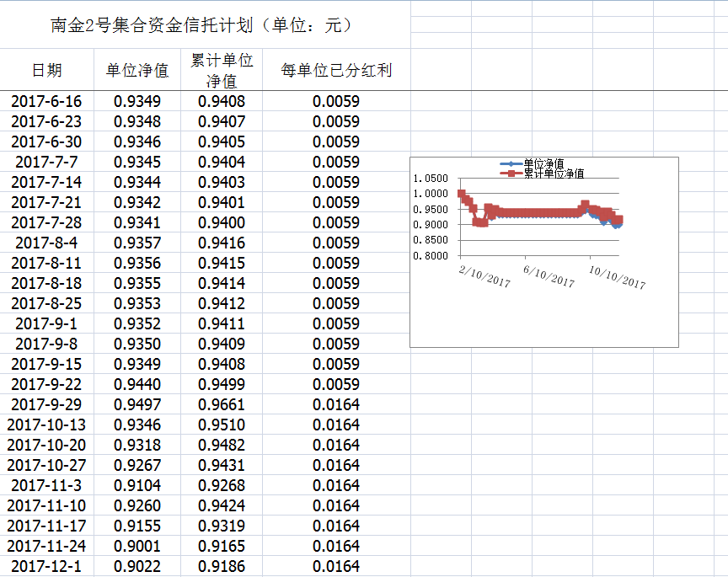
Task: Select the date cell 2017-8-4
Action: tap(46, 243)
